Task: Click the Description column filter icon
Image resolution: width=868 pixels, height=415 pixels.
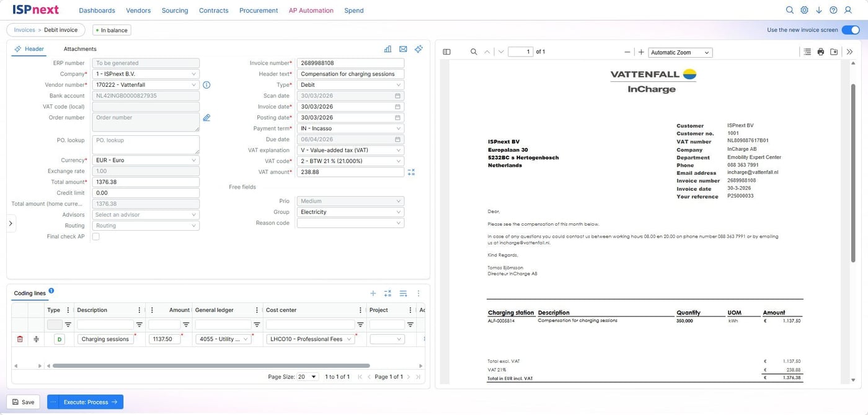Action: 139,324
